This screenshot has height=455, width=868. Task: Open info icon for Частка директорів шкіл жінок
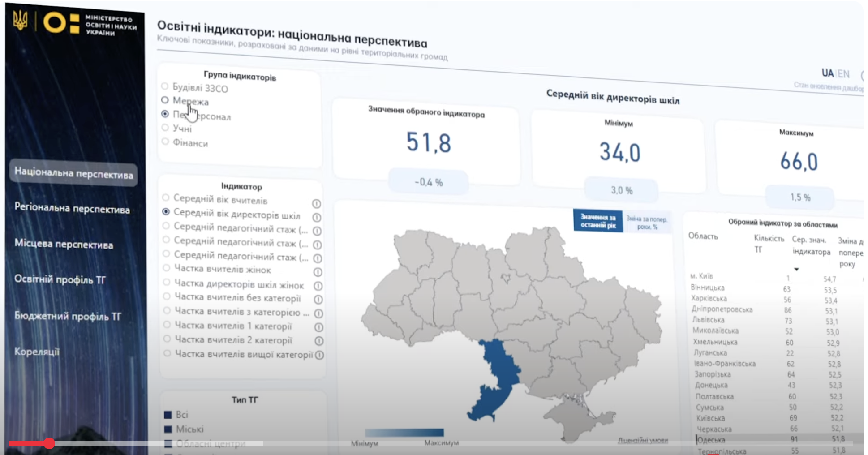(x=318, y=286)
